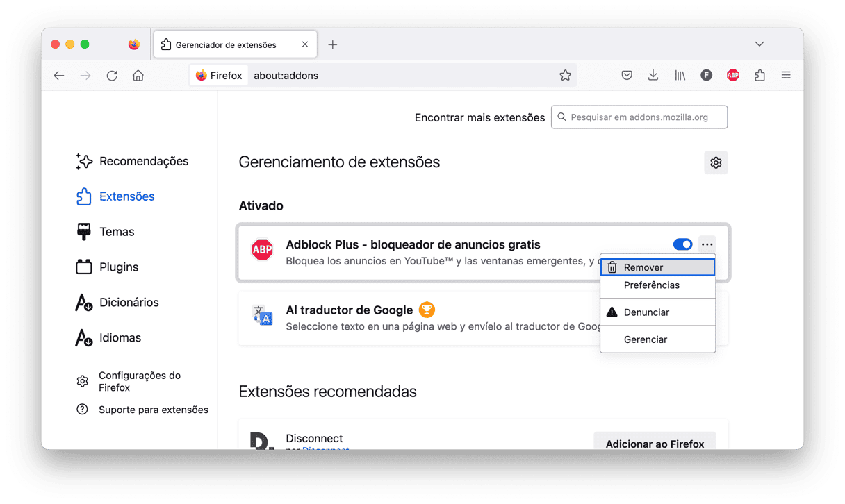Show downloads panel
This screenshot has width=845, height=504.
click(x=653, y=75)
